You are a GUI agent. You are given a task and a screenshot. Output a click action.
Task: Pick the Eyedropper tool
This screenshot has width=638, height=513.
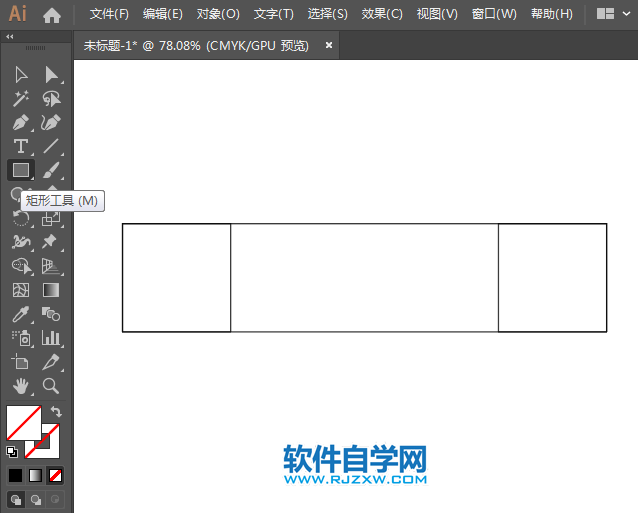click(x=21, y=314)
